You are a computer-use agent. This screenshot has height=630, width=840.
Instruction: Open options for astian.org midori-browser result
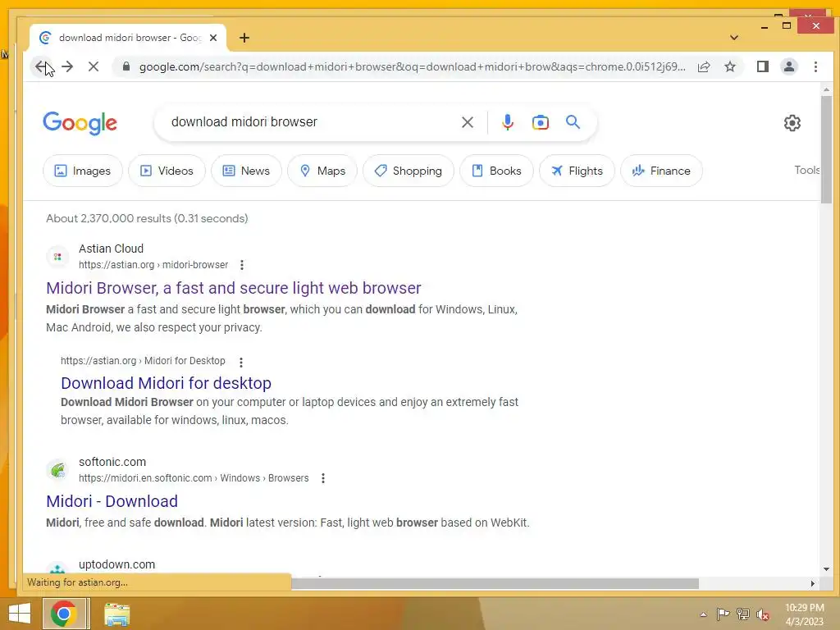tap(242, 265)
